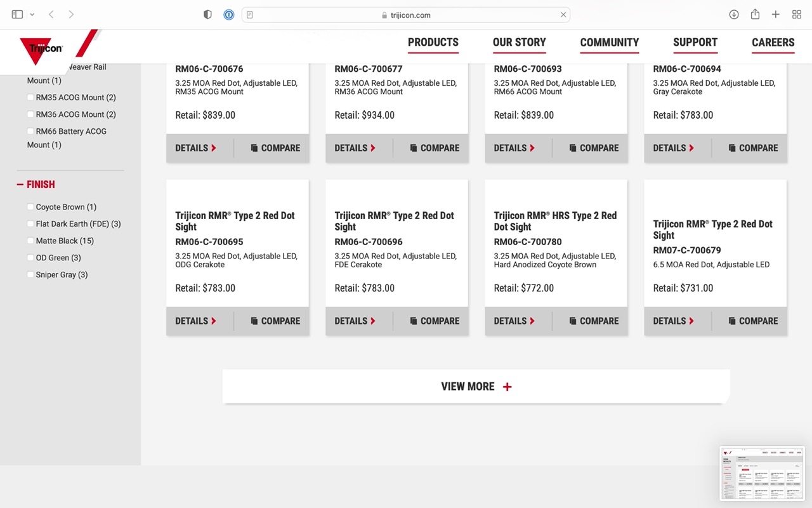This screenshot has width=812, height=508.
Task: Open DETAILS for RM06-C-700694
Action: 674,148
